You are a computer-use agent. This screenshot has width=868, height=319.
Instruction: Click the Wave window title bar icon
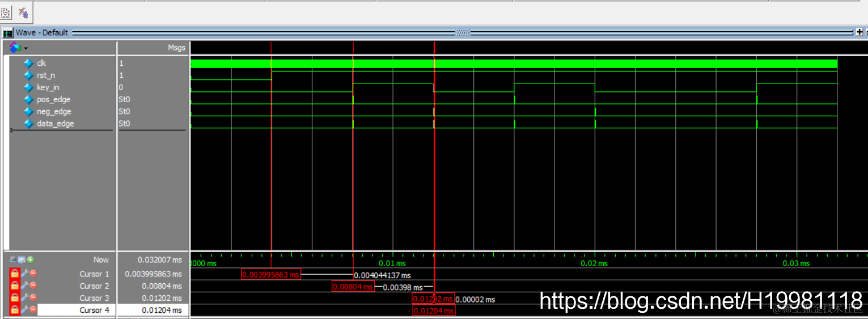[x=8, y=33]
